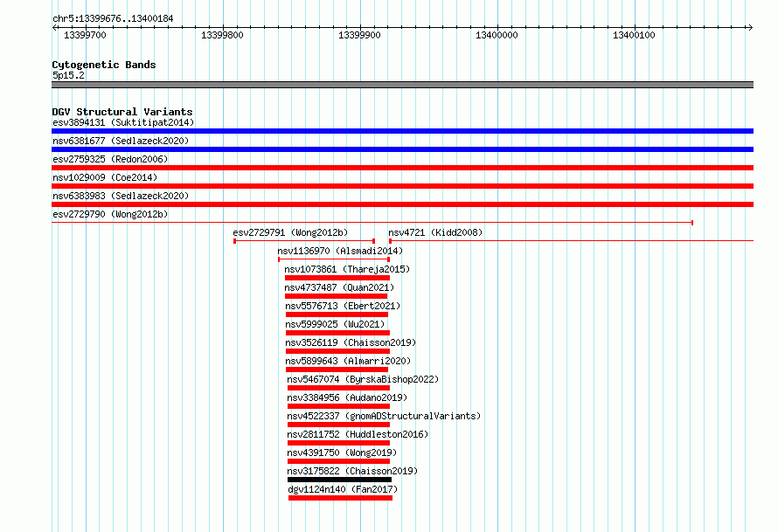Click ruler position 13400100
Screen dimensions: 778x532
[634, 35]
